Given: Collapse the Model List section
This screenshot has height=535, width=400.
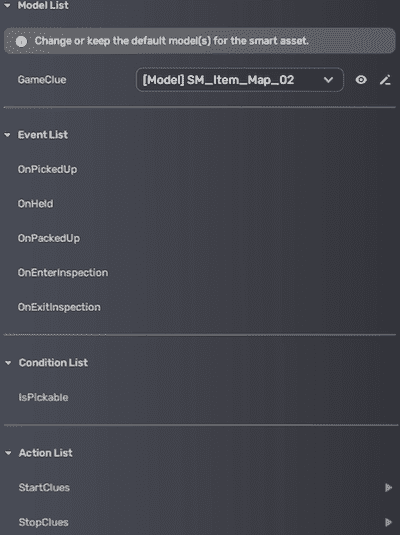Looking at the screenshot, I should 7,5.
